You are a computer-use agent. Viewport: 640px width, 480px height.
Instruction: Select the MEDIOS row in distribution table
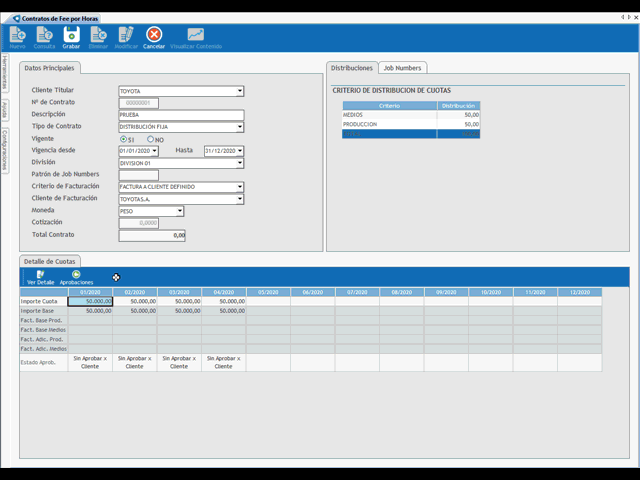click(410, 115)
